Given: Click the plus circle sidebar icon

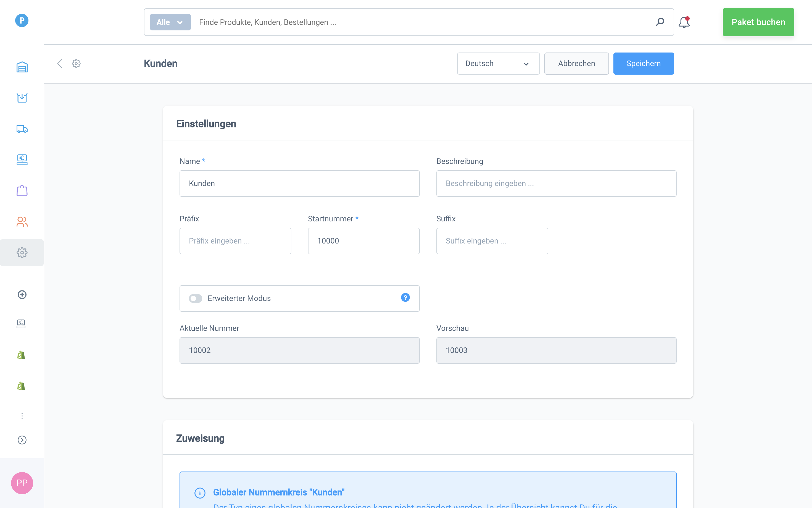Looking at the screenshot, I should click(x=22, y=295).
